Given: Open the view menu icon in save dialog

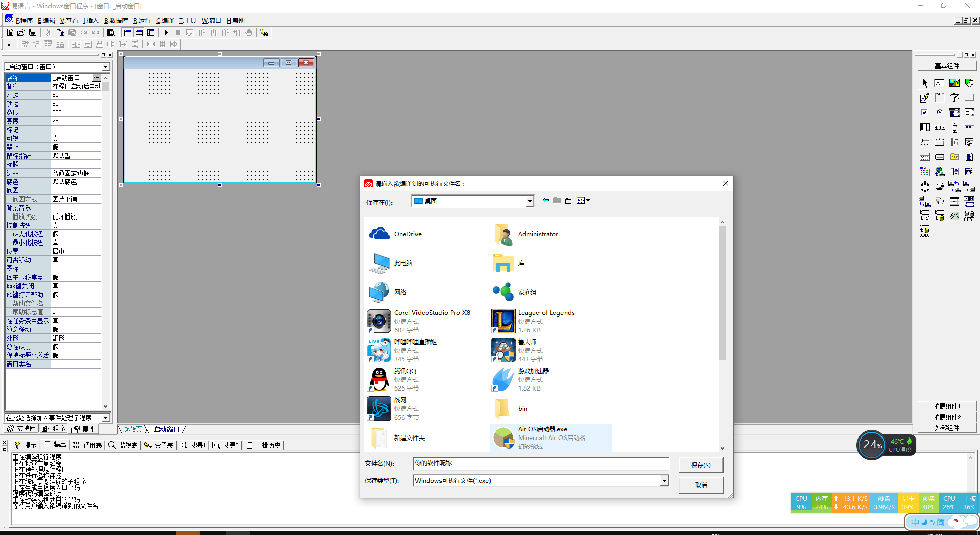Looking at the screenshot, I should [x=583, y=200].
